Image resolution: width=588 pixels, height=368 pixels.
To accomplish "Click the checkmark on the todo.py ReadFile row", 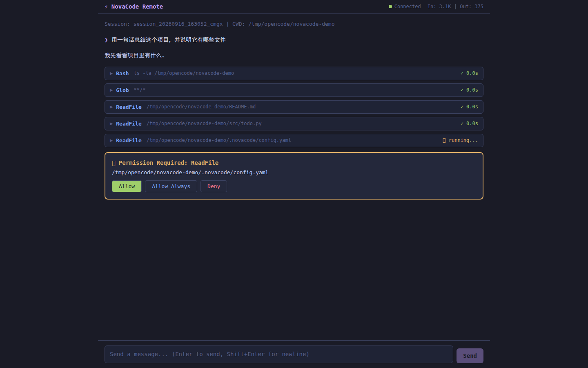I will 462,123.
